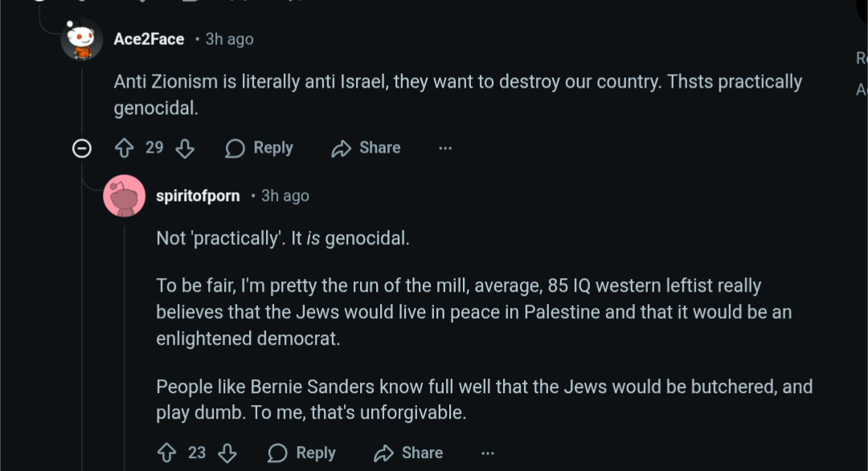Share the Ace2Face comment
This screenshot has width=868, height=471.
[x=366, y=148]
